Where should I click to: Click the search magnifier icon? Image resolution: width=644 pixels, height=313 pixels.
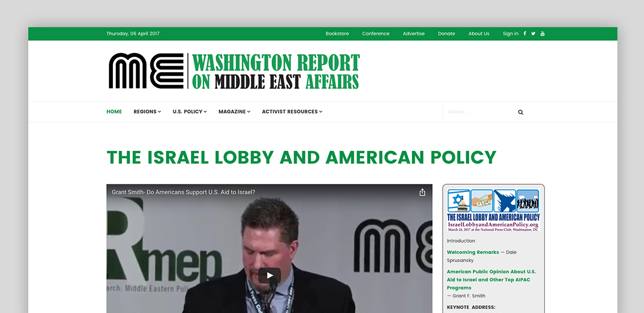[520, 112]
